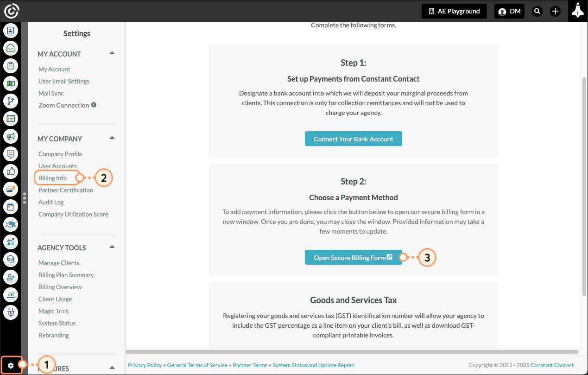This screenshot has width=588, height=375.
Task: Open the Partner Terms link
Action: [250, 365]
